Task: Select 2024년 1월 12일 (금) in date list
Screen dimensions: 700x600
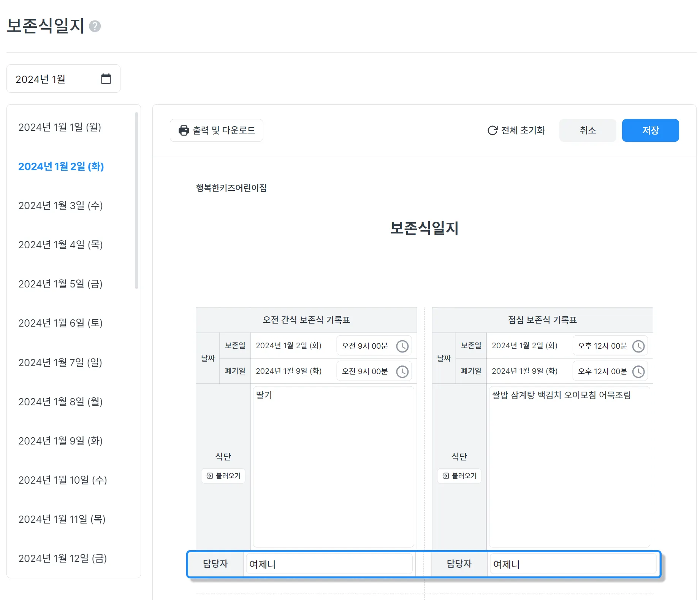Action: 63,558
